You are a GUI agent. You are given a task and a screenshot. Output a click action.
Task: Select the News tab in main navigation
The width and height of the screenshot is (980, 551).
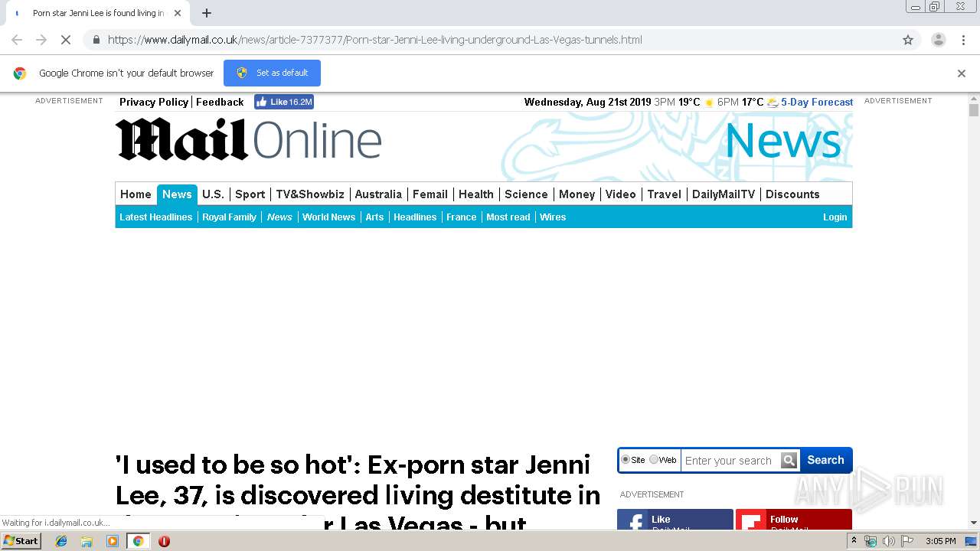(177, 194)
